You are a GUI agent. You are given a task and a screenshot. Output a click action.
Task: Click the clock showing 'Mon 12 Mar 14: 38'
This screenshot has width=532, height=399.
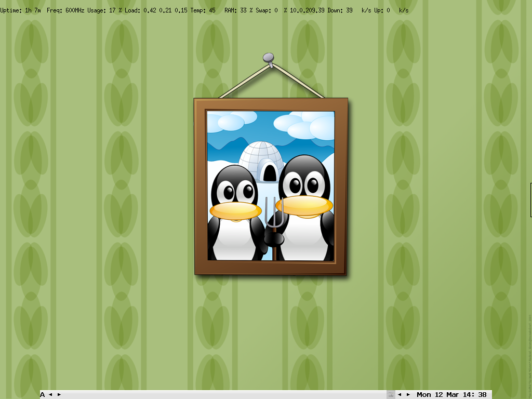(x=451, y=395)
